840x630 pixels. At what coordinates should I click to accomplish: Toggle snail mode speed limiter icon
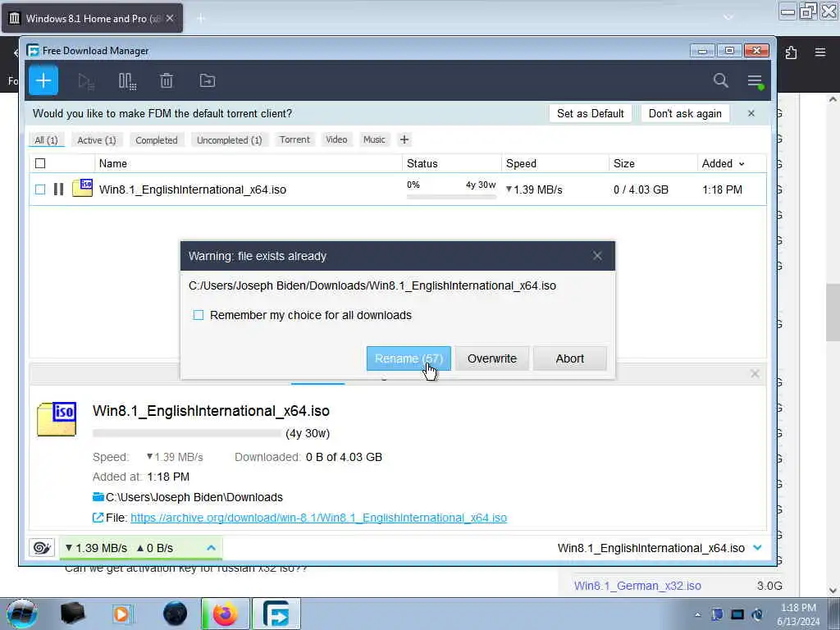pos(42,547)
